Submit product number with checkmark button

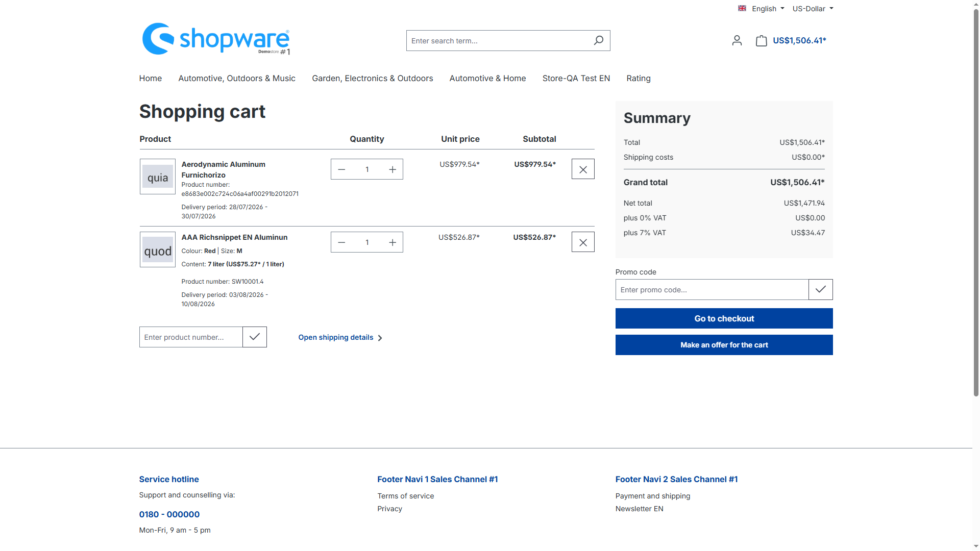[x=255, y=337]
